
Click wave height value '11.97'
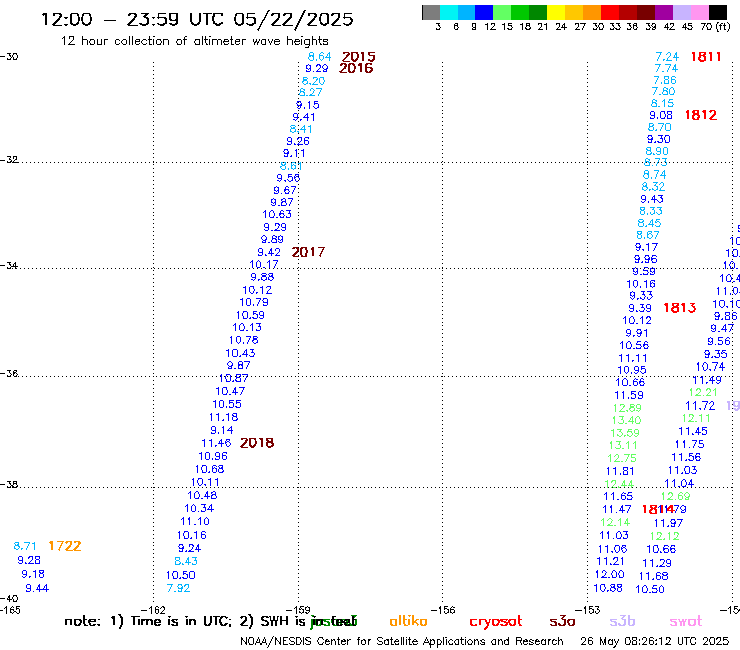click(x=668, y=523)
